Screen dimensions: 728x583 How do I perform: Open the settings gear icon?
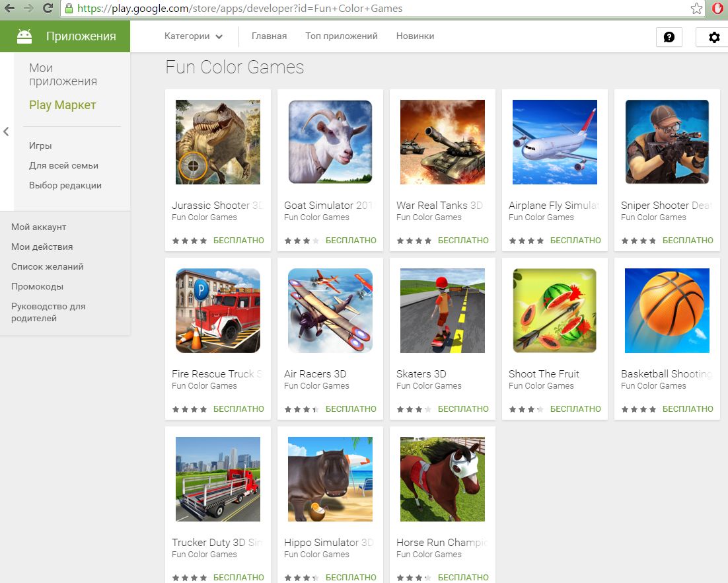click(713, 37)
